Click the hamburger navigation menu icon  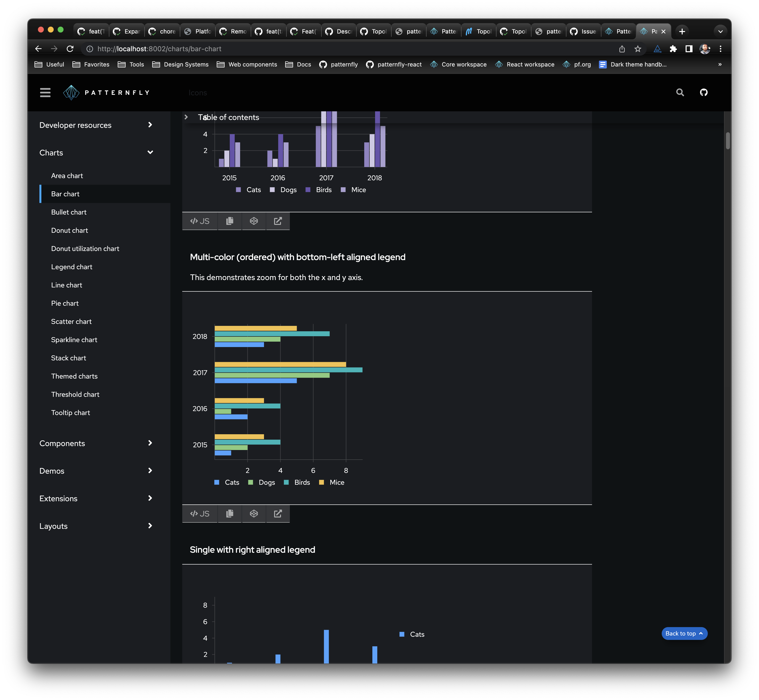(x=45, y=92)
